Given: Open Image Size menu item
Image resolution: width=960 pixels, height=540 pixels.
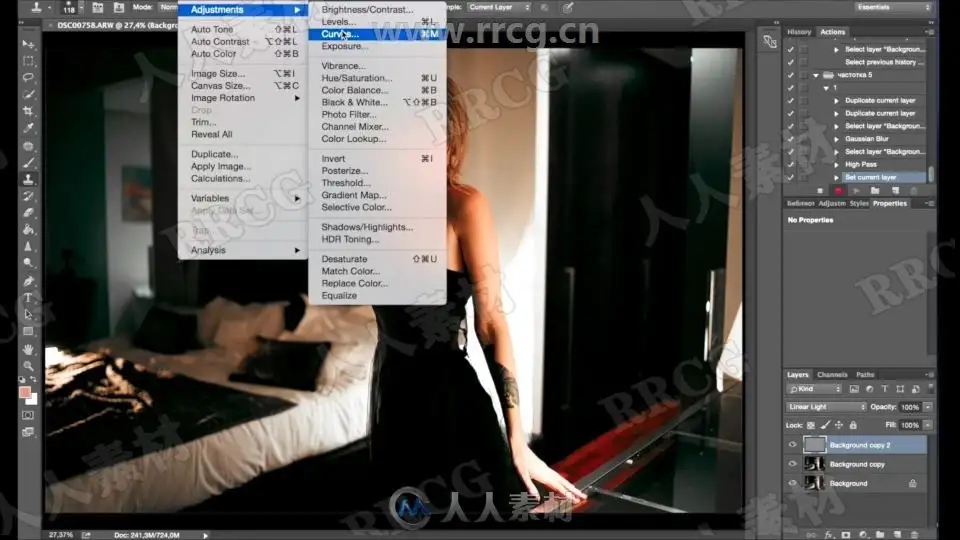Looking at the screenshot, I should click(243, 73).
